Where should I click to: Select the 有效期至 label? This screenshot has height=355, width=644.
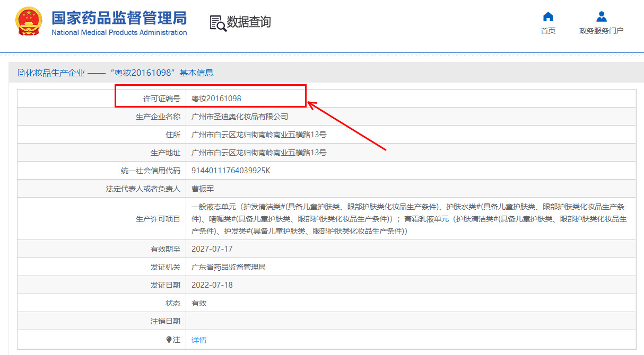coord(166,249)
